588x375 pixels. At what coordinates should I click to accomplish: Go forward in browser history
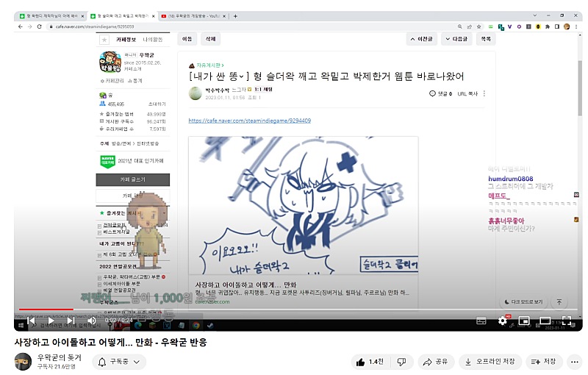(29, 26)
